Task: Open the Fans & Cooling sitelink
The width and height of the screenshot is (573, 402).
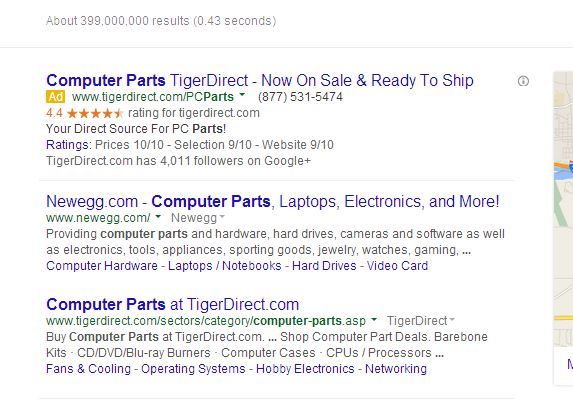Action: click(x=88, y=369)
